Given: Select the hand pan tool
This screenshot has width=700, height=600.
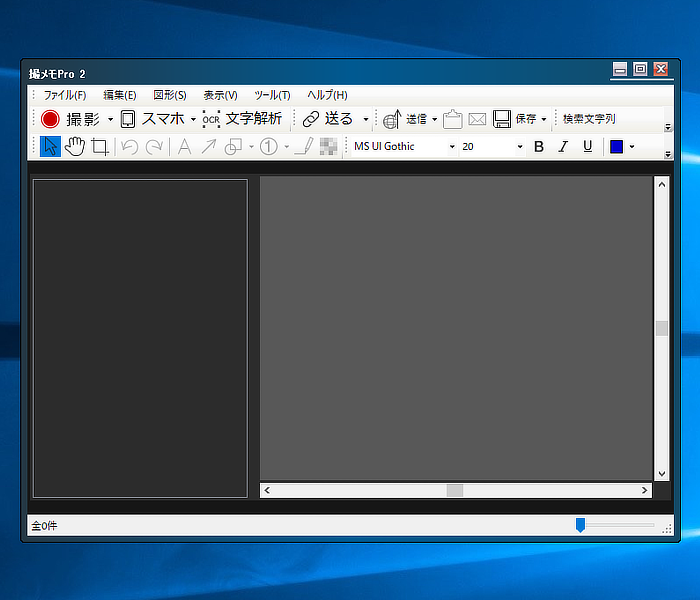Looking at the screenshot, I should (x=75, y=146).
